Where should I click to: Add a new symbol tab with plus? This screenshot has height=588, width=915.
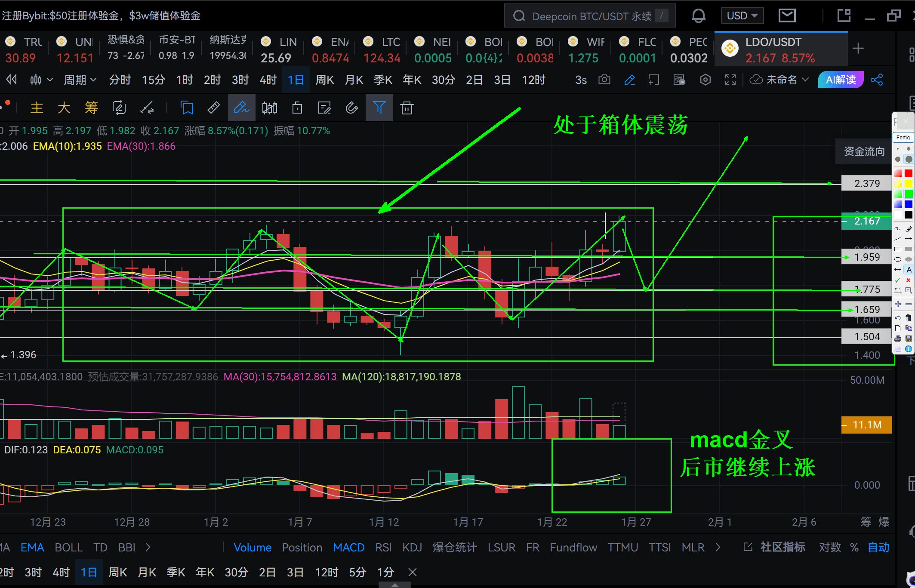(858, 48)
